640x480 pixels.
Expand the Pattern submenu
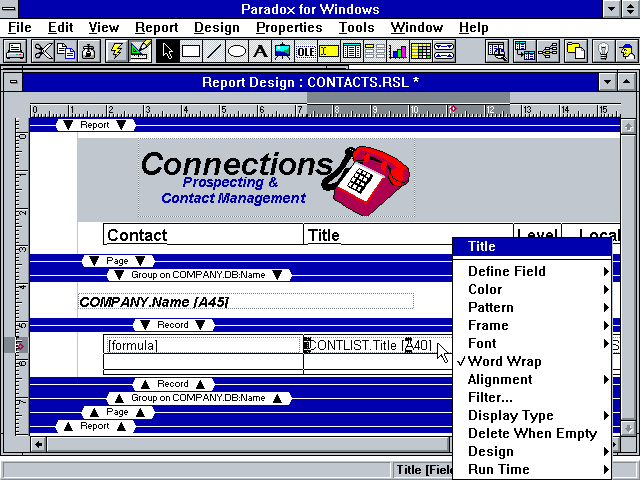(x=531, y=307)
